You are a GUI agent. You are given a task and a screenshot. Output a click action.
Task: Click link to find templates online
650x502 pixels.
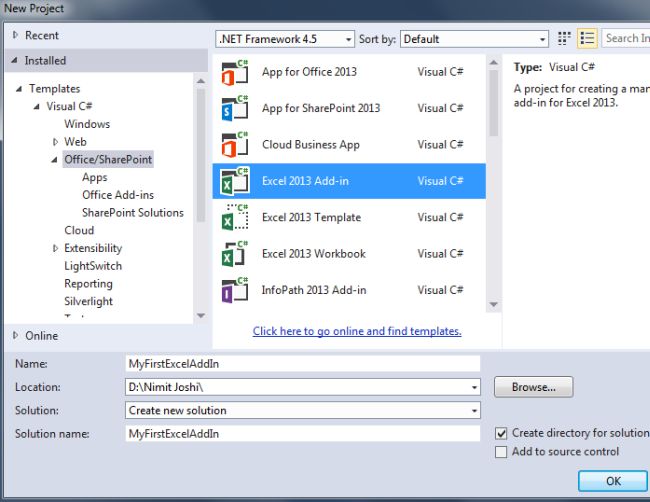tap(357, 331)
